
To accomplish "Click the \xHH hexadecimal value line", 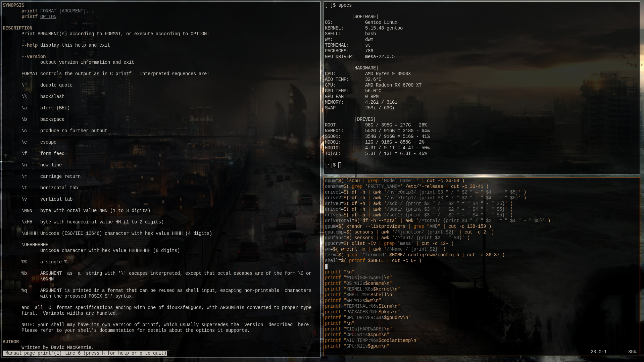I will [93, 222].
